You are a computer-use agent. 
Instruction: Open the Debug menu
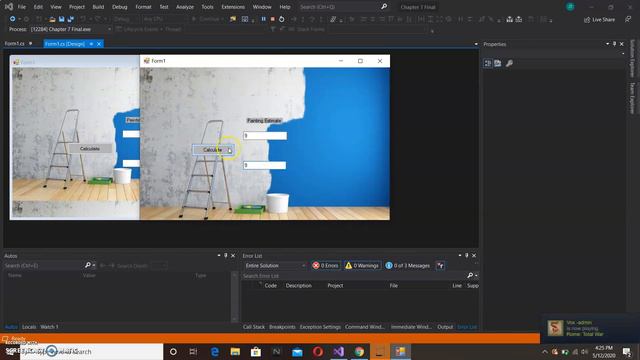(x=120, y=7)
